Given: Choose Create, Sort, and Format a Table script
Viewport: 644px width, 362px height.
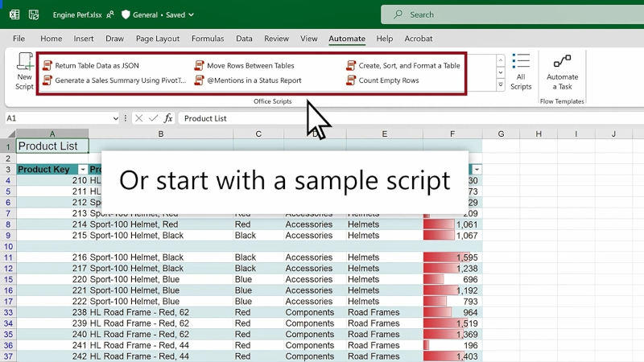Looking at the screenshot, I should [x=403, y=66].
